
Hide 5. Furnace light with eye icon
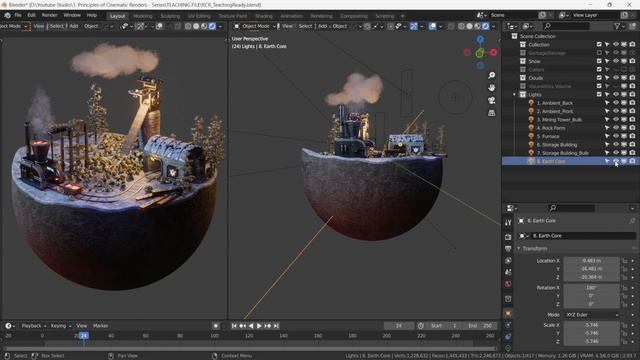click(616, 136)
